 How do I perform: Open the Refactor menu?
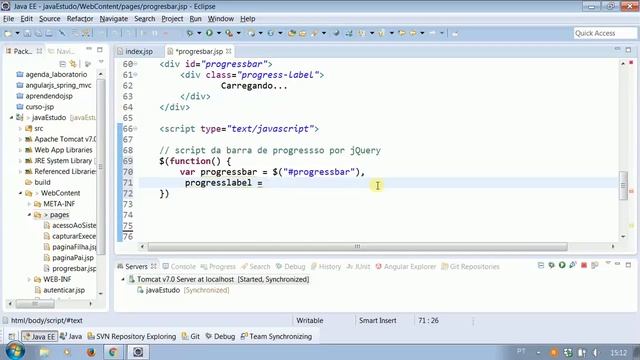coord(80,19)
